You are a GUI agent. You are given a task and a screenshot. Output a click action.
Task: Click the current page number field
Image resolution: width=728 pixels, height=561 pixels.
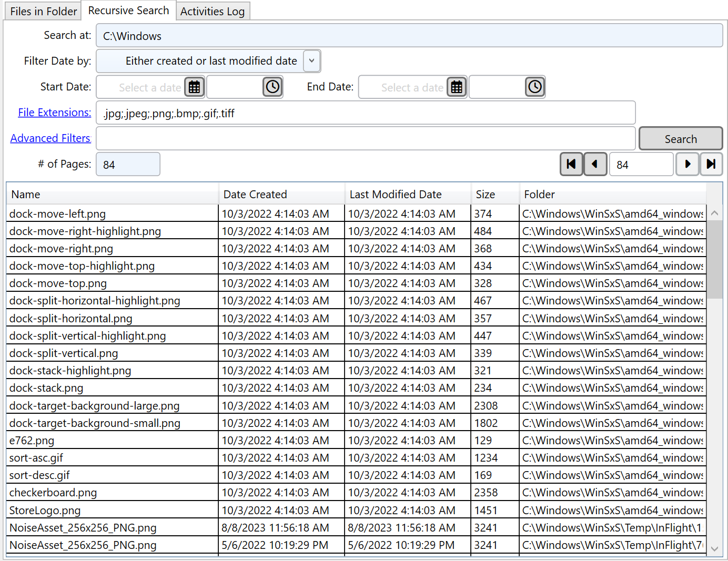(x=641, y=165)
